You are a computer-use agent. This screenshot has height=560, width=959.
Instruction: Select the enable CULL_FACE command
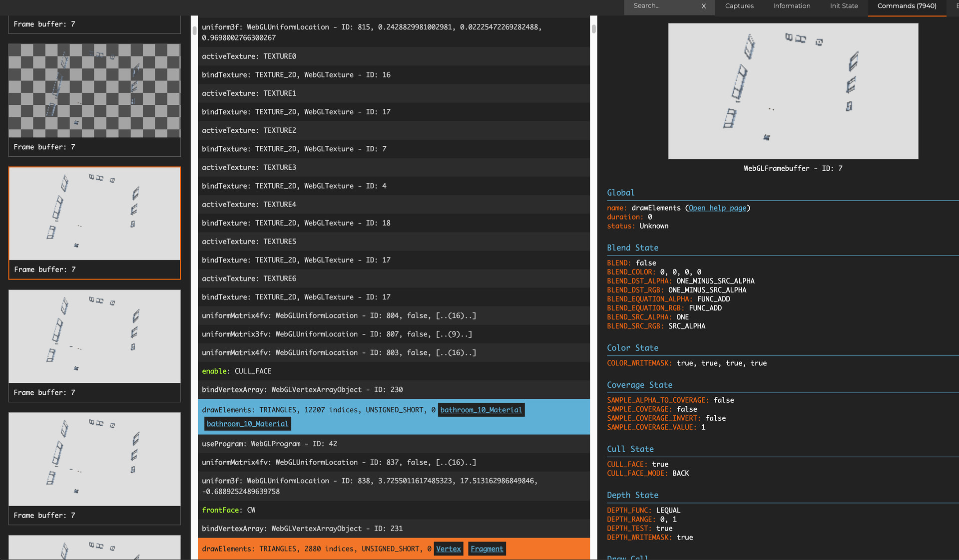[x=237, y=371]
